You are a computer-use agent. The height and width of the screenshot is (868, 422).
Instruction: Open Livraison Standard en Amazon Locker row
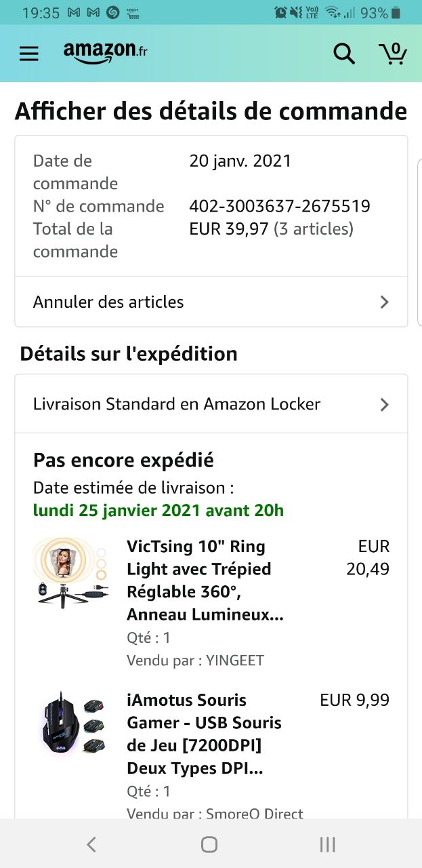pyautogui.click(x=177, y=404)
